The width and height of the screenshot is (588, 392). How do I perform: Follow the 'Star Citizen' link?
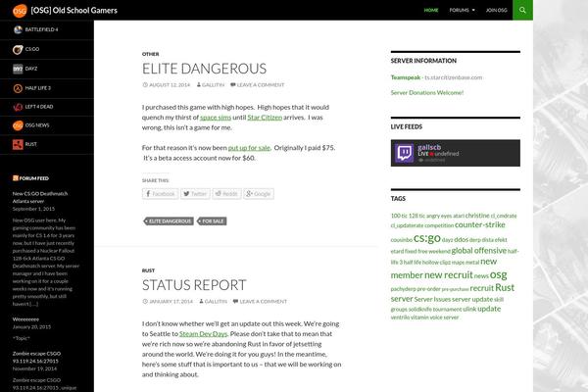pos(265,118)
